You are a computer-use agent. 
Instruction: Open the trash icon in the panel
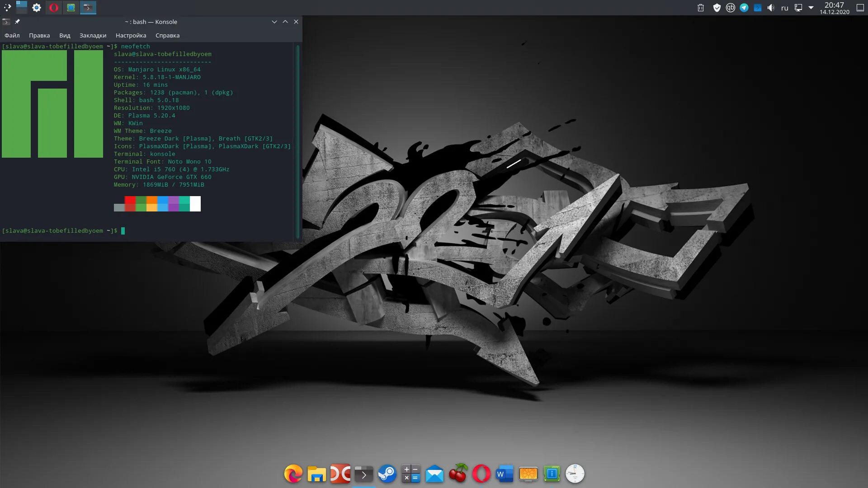[x=700, y=8]
